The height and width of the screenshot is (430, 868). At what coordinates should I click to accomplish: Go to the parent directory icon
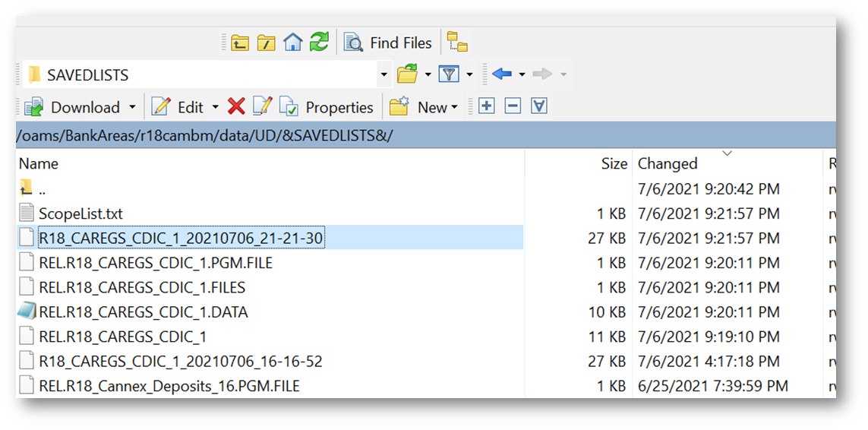(x=240, y=43)
